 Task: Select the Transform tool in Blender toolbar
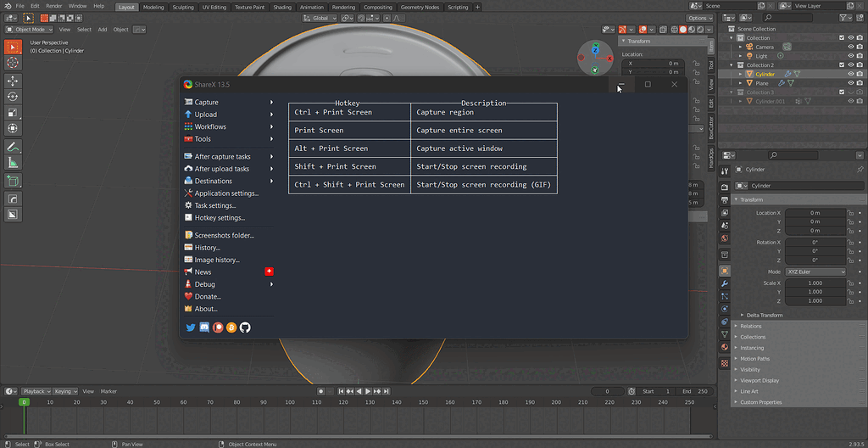tap(13, 129)
